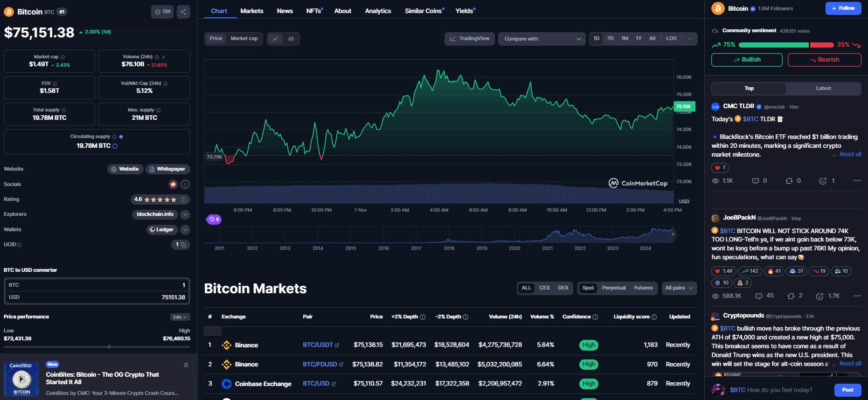Vote Bearish on sentiment
This screenshot has width=868, height=400.
(825, 60)
